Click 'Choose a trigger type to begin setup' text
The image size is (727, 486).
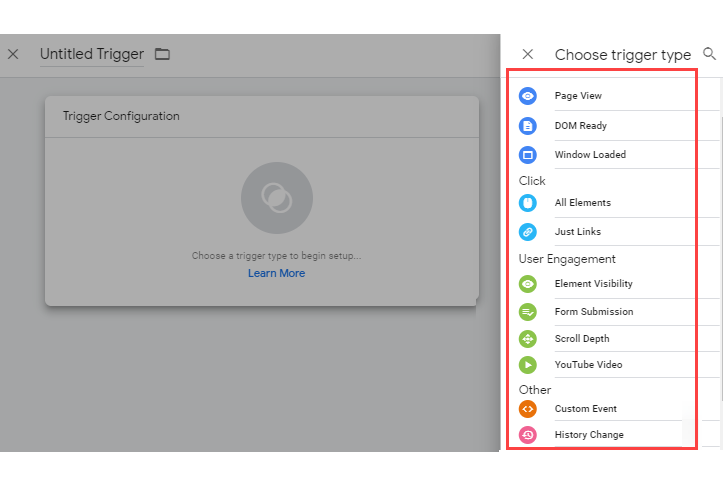tap(276, 256)
